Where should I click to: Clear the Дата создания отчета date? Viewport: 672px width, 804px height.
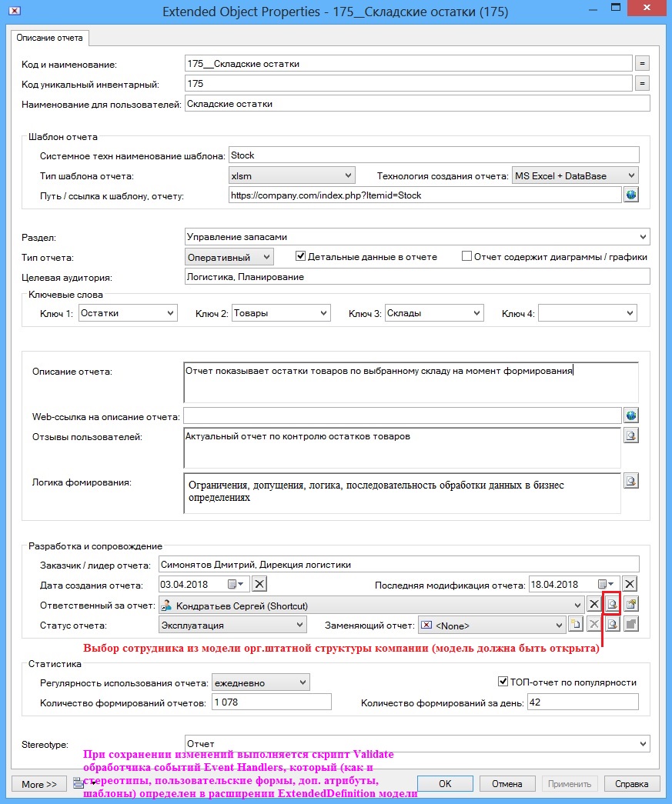coord(259,584)
